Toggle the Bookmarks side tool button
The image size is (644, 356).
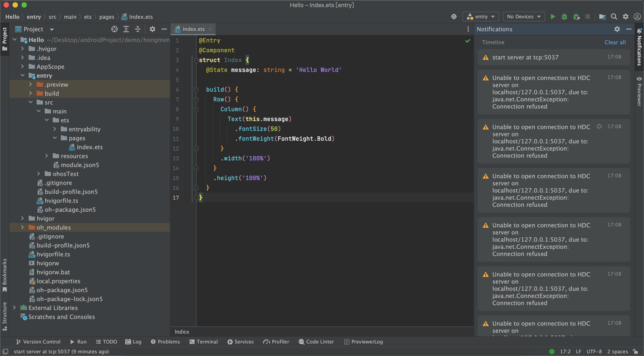pyautogui.click(x=5, y=275)
